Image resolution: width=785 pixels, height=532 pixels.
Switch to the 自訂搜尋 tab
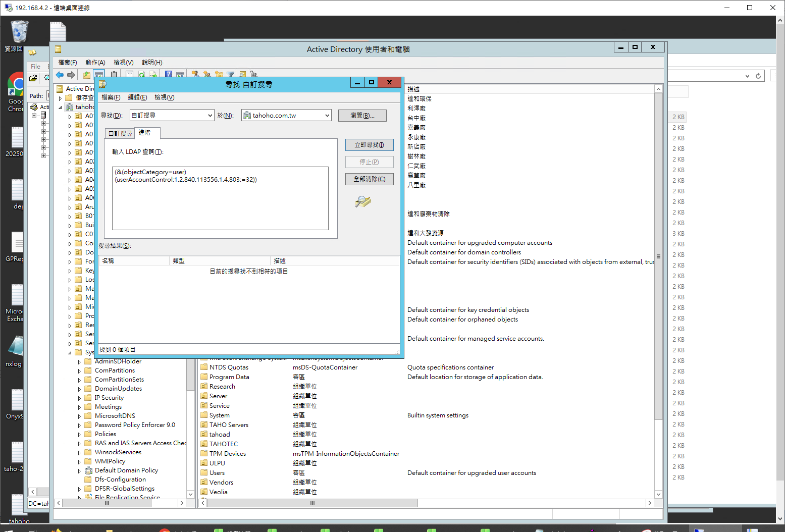(120, 133)
